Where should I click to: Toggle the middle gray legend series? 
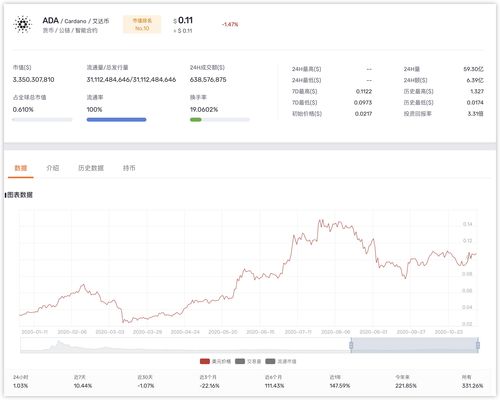coord(240,361)
